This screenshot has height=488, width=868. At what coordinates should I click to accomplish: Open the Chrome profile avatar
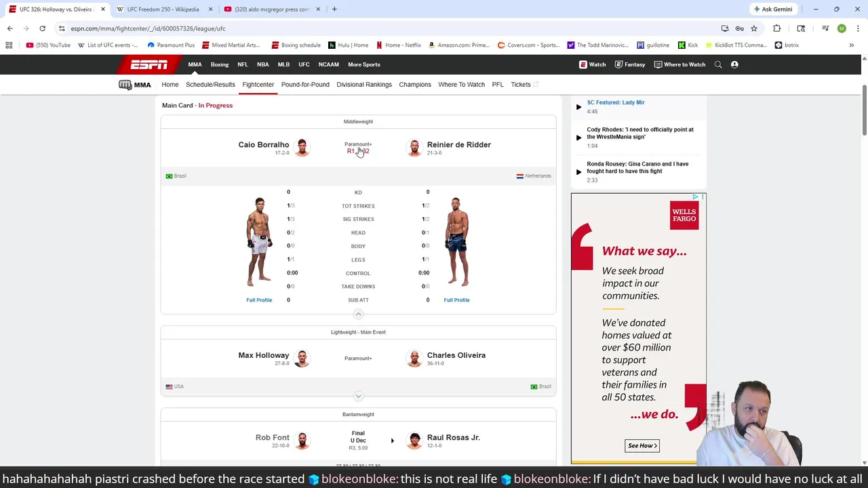tap(842, 28)
